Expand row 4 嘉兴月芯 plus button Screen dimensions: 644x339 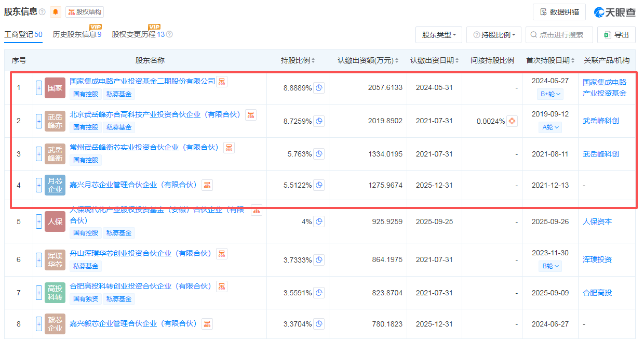(39, 185)
